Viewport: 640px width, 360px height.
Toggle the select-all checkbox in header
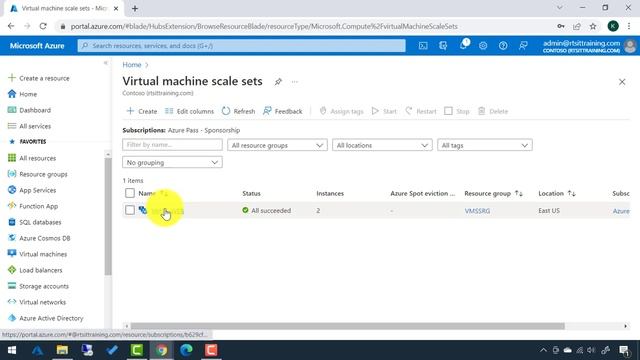130,193
